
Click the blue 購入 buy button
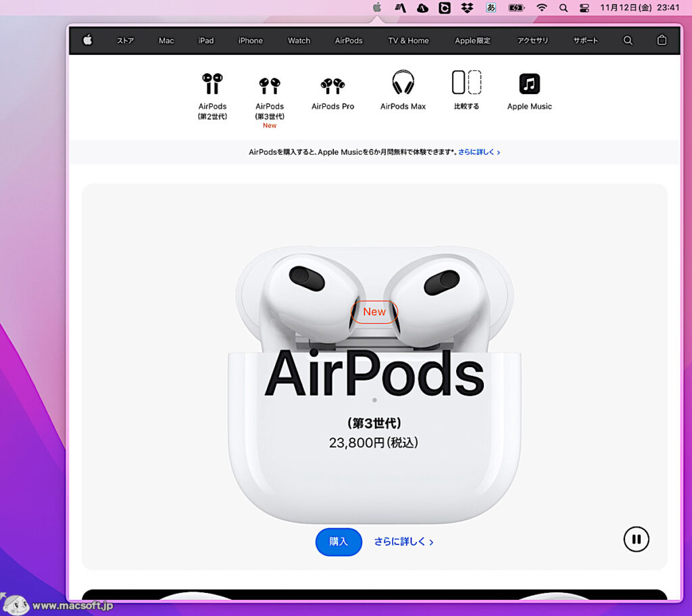[339, 542]
